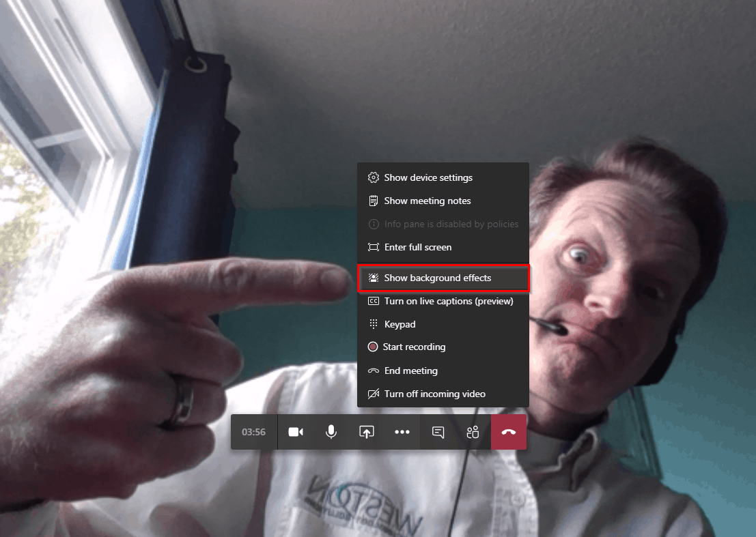Turn off incoming video

point(443,394)
